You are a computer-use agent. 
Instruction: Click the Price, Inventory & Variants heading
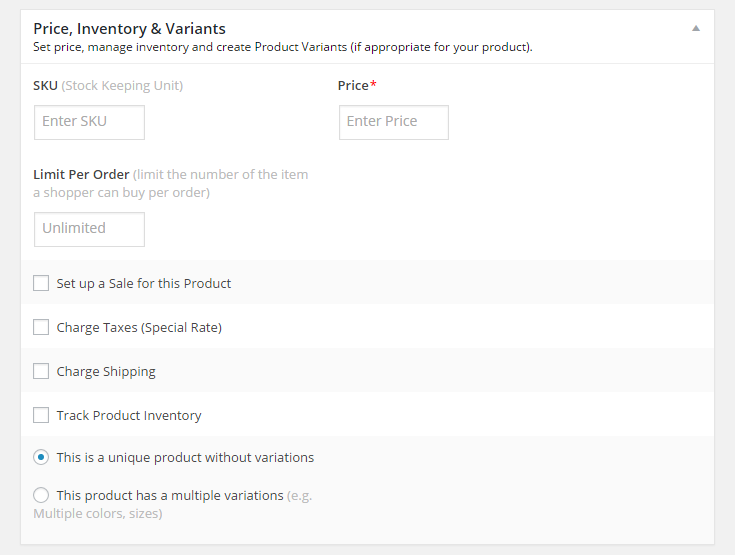(129, 28)
